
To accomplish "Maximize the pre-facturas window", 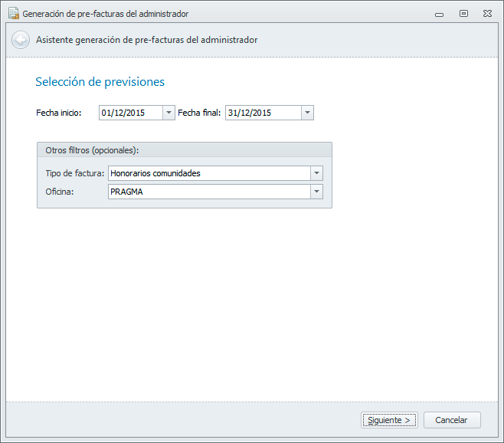I will [463, 14].
